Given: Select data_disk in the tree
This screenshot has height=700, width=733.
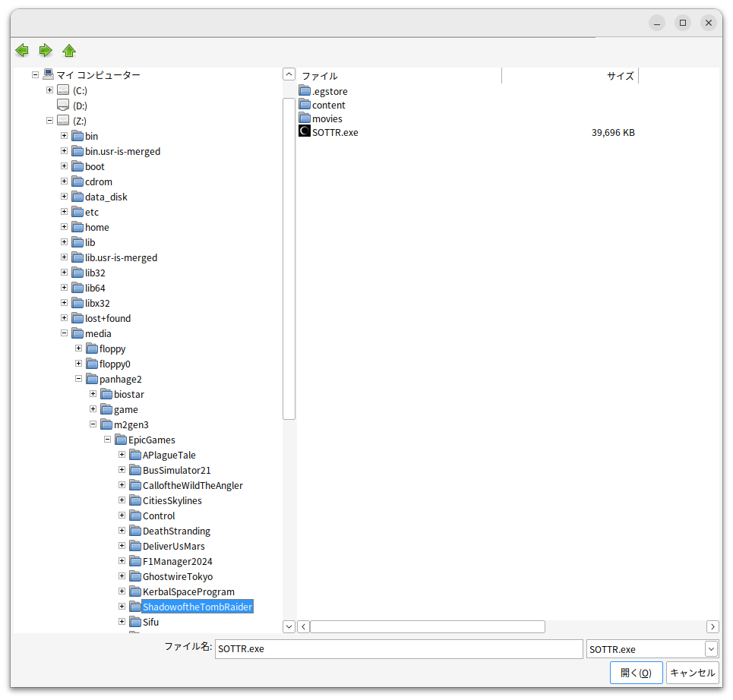Looking at the screenshot, I should coord(106,197).
